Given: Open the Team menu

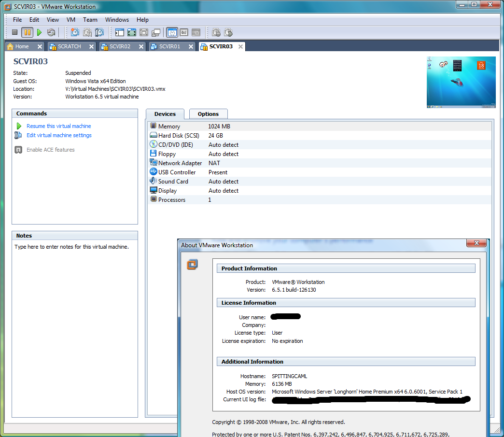Looking at the screenshot, I should tap(90, 20).
